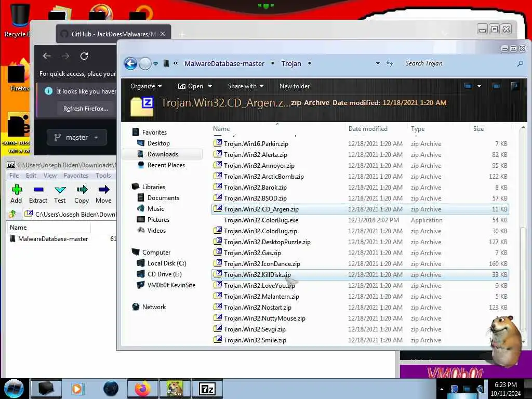Image resolution: width=532 pixels, height=399 pixels.
Task: Click the Explorer help icon
Action: pyautogui.click(x=515, y=86)
